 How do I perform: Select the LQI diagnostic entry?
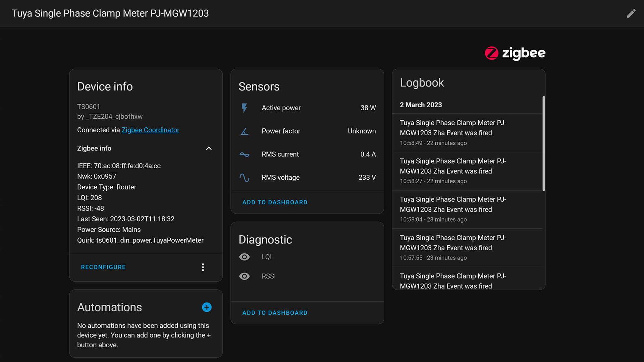[x=307, y=257]
